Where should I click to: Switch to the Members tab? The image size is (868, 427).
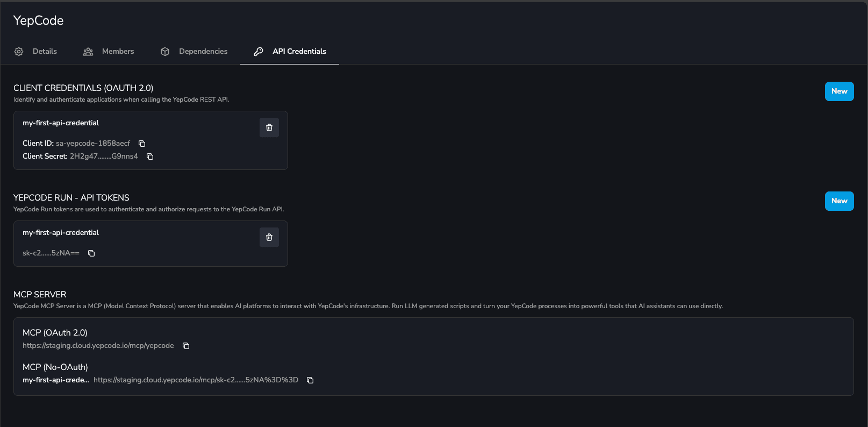109,52
